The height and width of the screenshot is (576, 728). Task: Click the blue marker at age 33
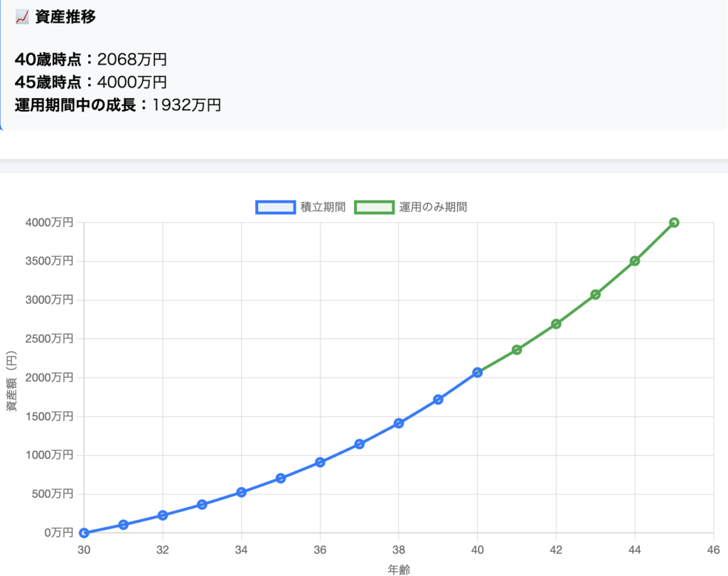click(202, 504)
